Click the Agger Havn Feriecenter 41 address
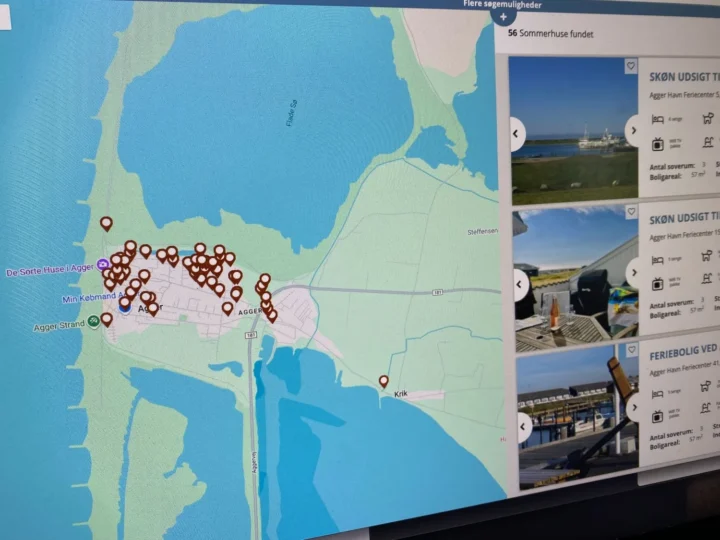Image resolution: width=720 pixels, height=540 pixels. [684, 369]
